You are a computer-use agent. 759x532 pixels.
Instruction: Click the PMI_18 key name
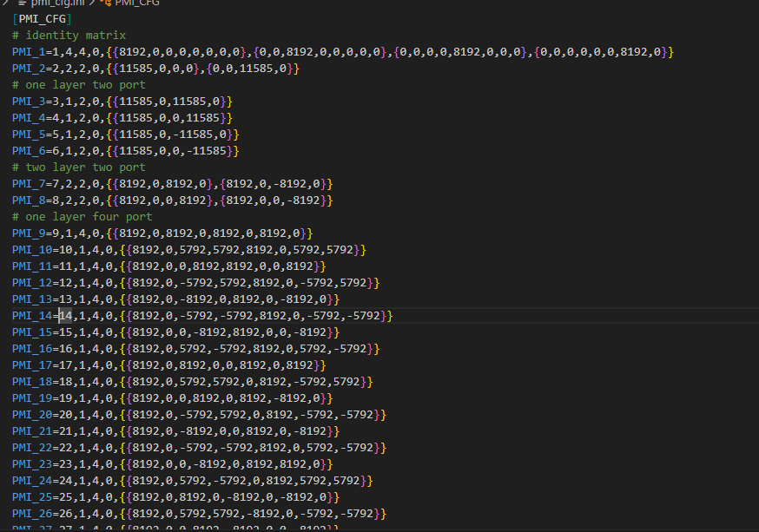32,382
